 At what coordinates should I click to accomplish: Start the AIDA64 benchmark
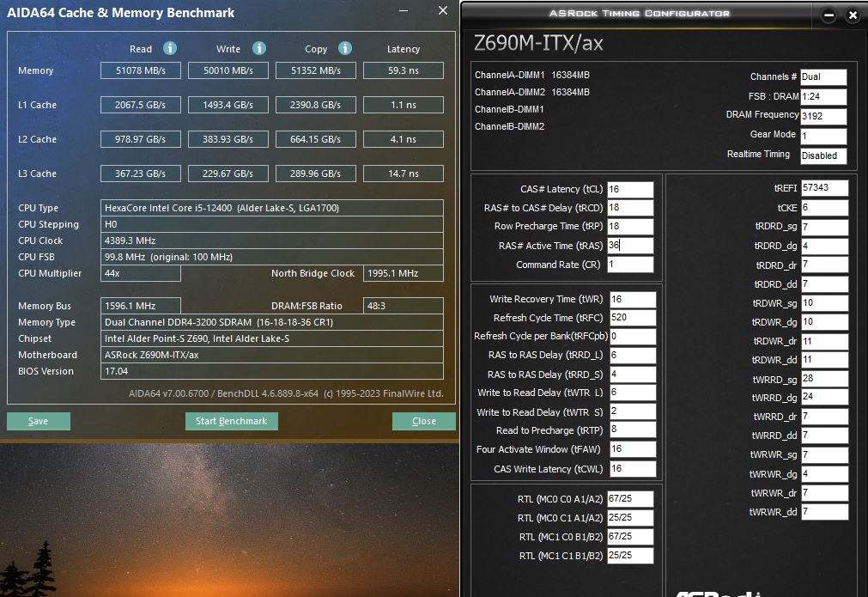(232, 421)
